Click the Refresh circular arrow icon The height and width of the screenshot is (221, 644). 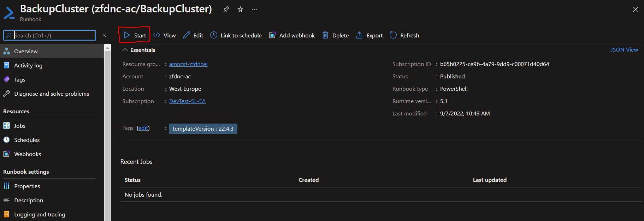tap(393, 35)
